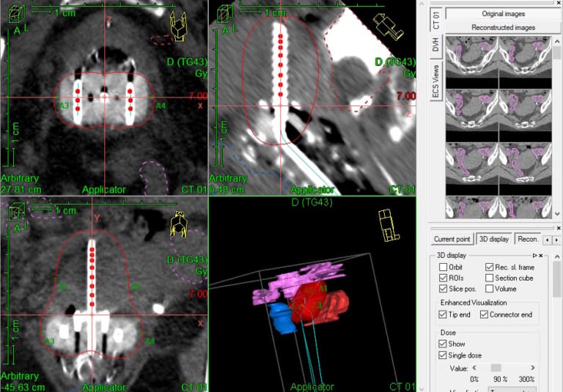The width and height of the screenshot is (563, 392).
Task: Switch to the CT 01 vertical tab
Action: 436,20
